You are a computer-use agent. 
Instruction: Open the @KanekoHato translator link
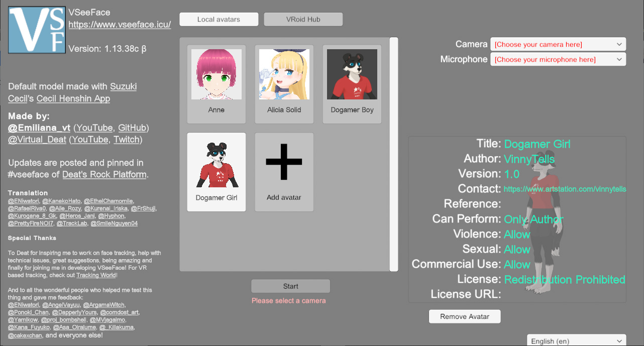click(x=61, y=201)
